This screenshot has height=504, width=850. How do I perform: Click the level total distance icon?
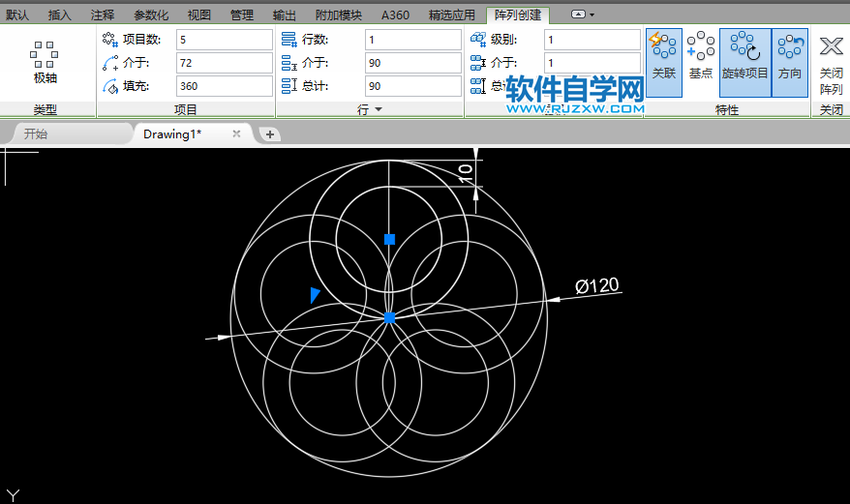(478, 86)
